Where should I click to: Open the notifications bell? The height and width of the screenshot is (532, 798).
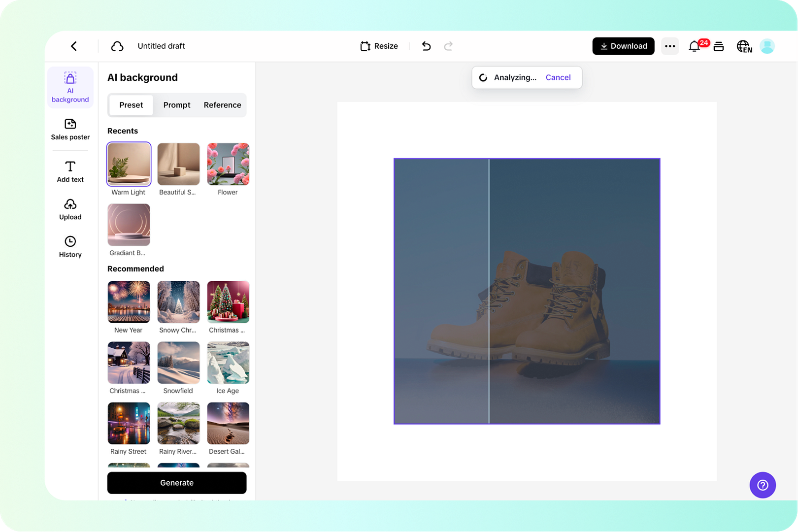pyautogui.click(x=695, y=46)
